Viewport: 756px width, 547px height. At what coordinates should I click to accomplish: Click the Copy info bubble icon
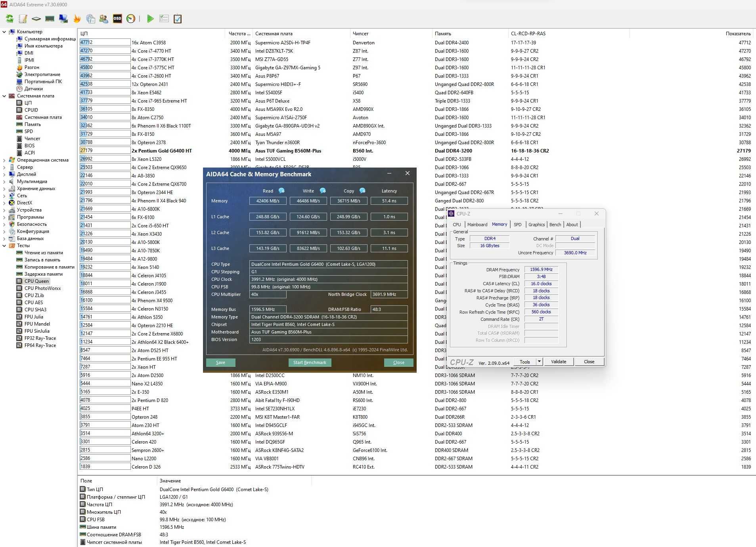362,191
